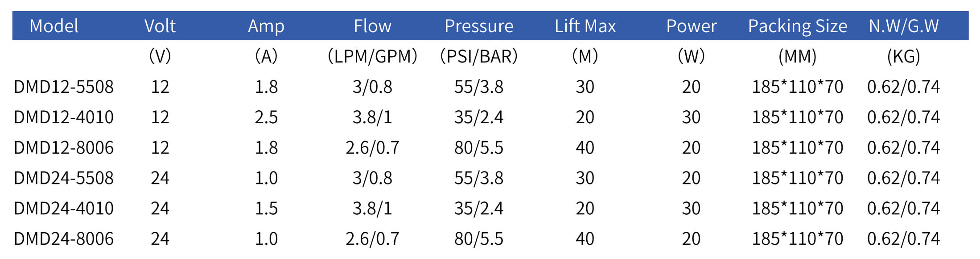Click the (LPM/GPM) unit label
Image resolution: width=980 pixels, height=259 pixels.
point(372,56)
